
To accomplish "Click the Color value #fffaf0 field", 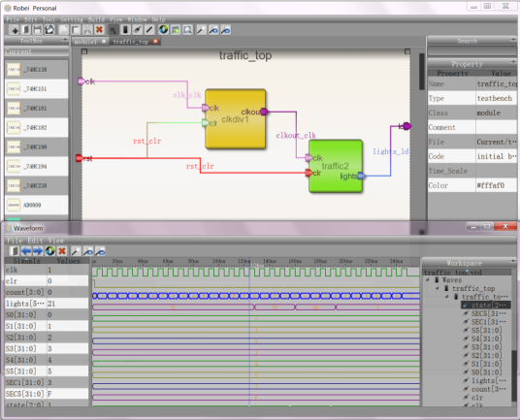I will click(x=496, y=185).
